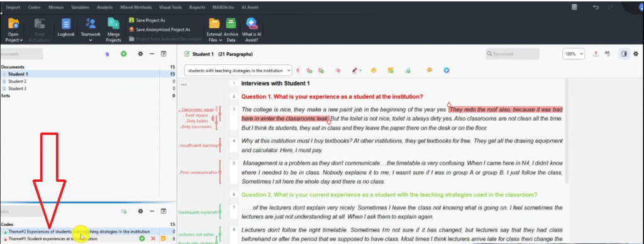Screen dimensions: 644x244
Task: Minimize the Documents panel
Action: [152, 54]
